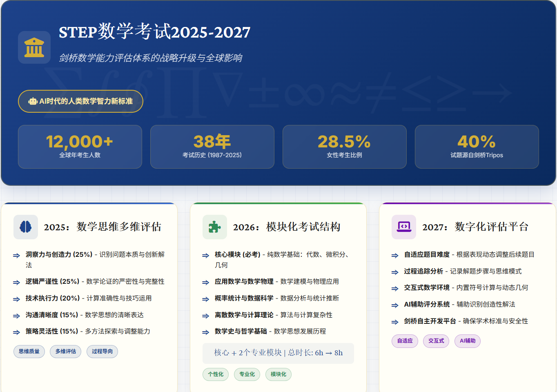Click arrow icon next to 洞察力与创造力
This screenshot has height=392, width=557.
click(x=16, y=256)
